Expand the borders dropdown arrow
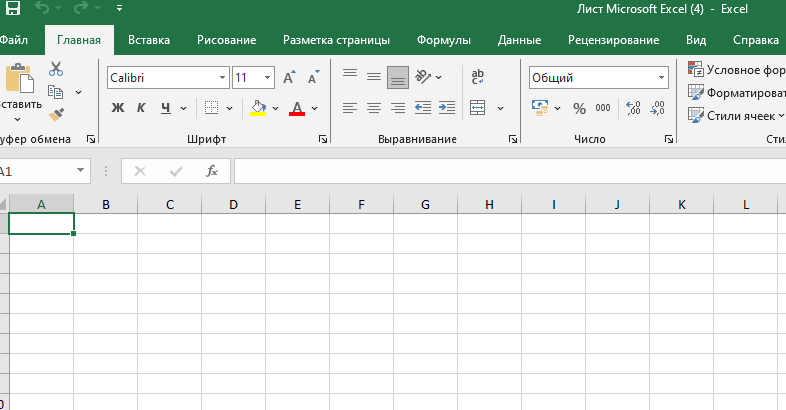Viewport: 786px width, 410px height. click(x=230, y=108)
